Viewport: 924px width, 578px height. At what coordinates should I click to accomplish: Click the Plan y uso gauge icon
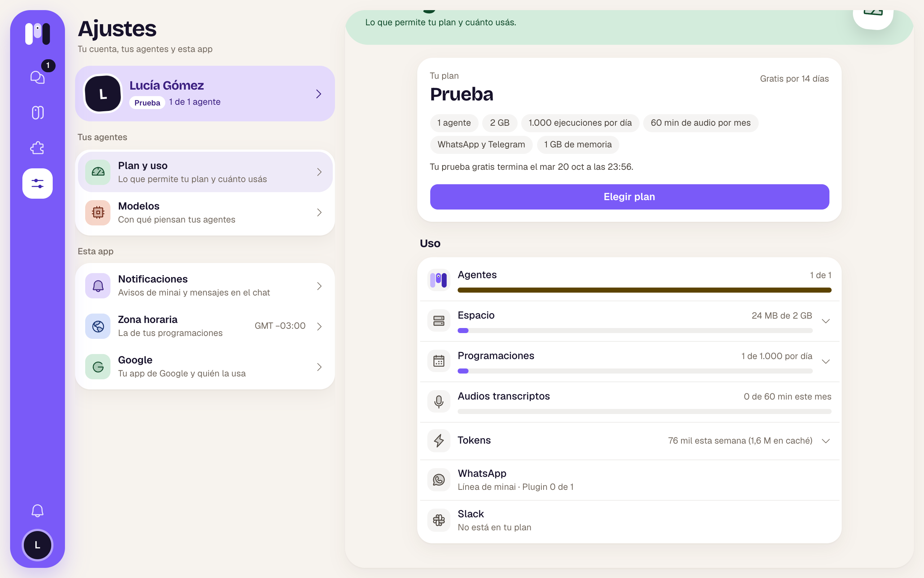(98, 172)
